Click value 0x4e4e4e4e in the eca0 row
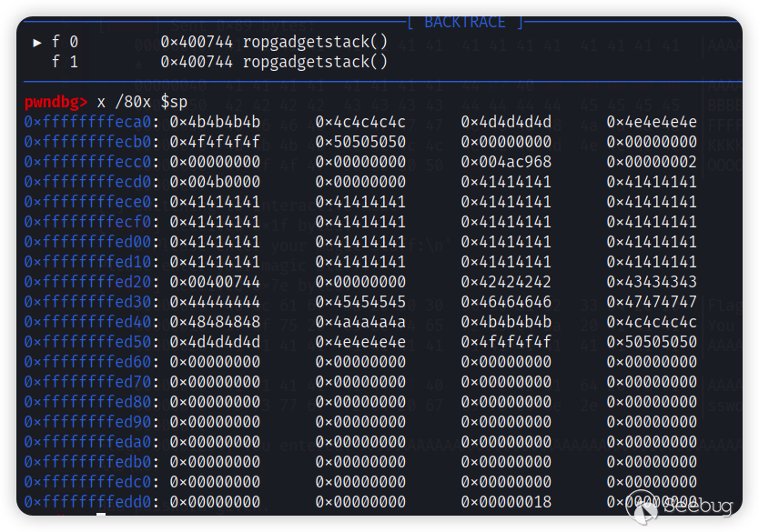759x532 pixels. click(x=652, y=122)
